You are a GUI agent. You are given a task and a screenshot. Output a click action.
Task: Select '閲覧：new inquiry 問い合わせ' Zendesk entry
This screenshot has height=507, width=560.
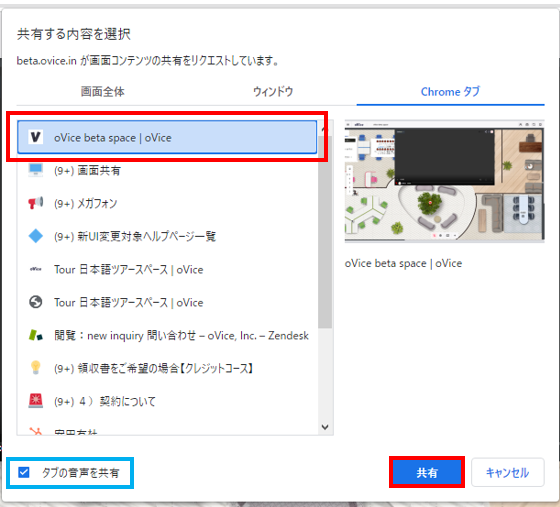pos(167,335)
